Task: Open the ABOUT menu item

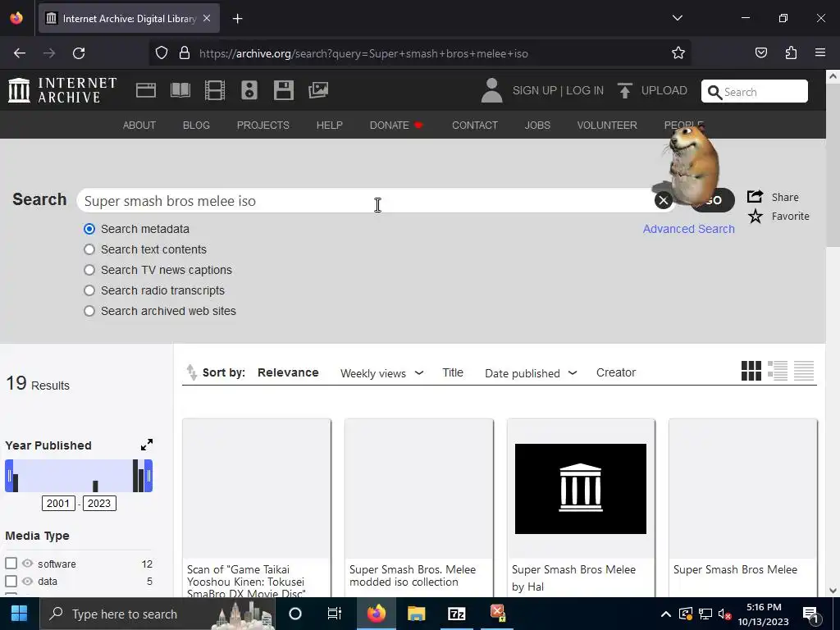Action: (139, 125)
